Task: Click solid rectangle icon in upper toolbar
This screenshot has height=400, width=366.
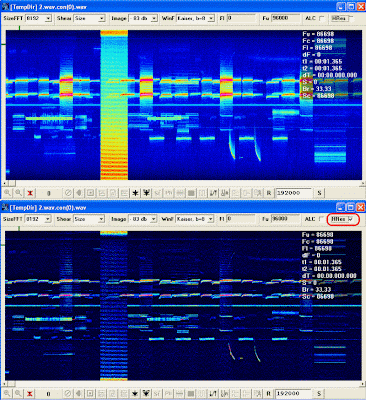Action: tap(191, 193)
